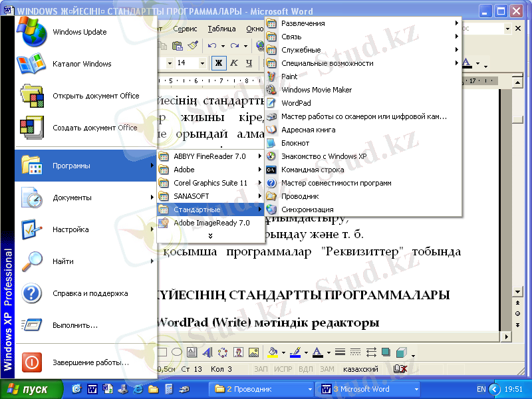The height and width of the screenshot is (399, 532).
Task: Expand the Найти submenu
Action: [x=86, y=261]
